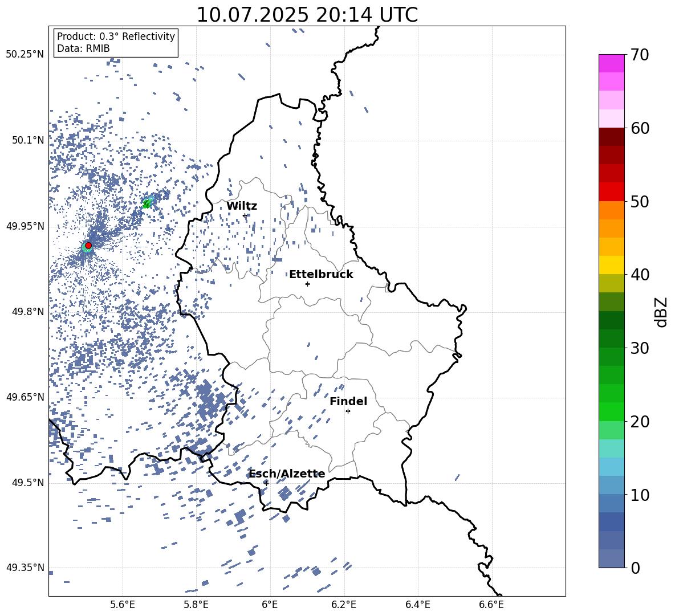The width and height of the screenshot is (675, 616).
Task: Pick the light cyan colorbar segment near 15
Action: [x=611, y=448]
